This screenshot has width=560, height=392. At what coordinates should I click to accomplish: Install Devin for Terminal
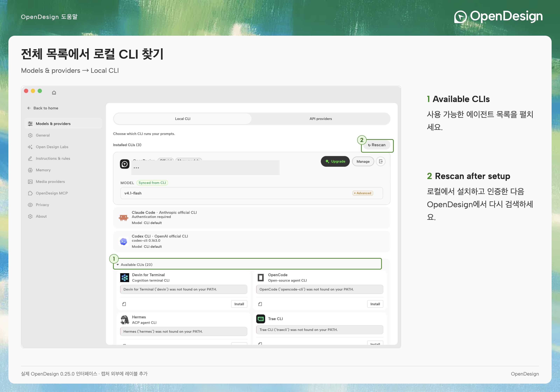coord(239,304)
